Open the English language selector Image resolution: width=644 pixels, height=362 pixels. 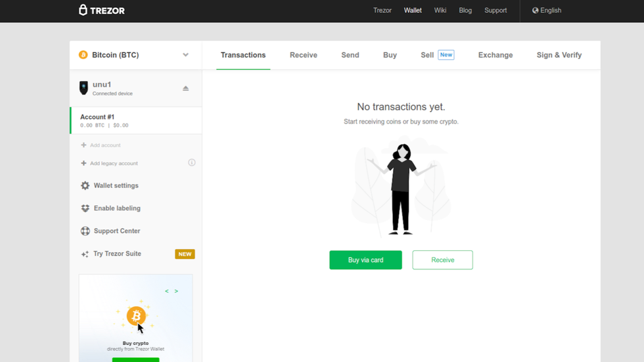pos(547,11)
